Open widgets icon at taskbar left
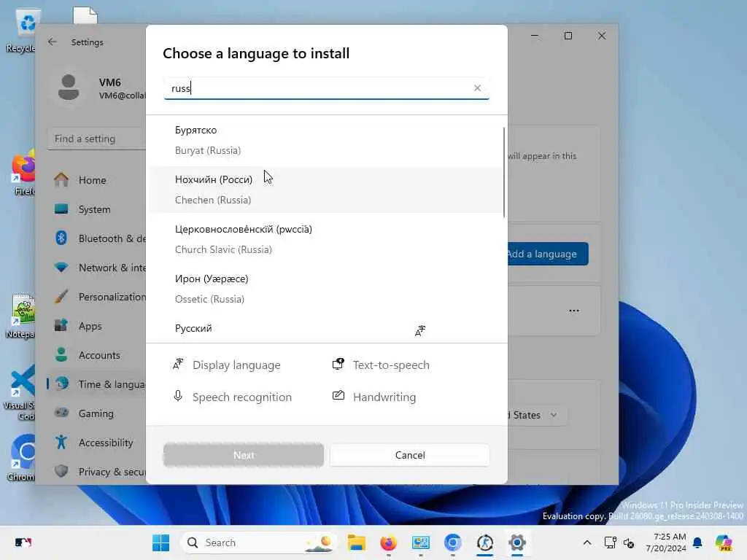The image size is (747, 560). pos(23,542)
